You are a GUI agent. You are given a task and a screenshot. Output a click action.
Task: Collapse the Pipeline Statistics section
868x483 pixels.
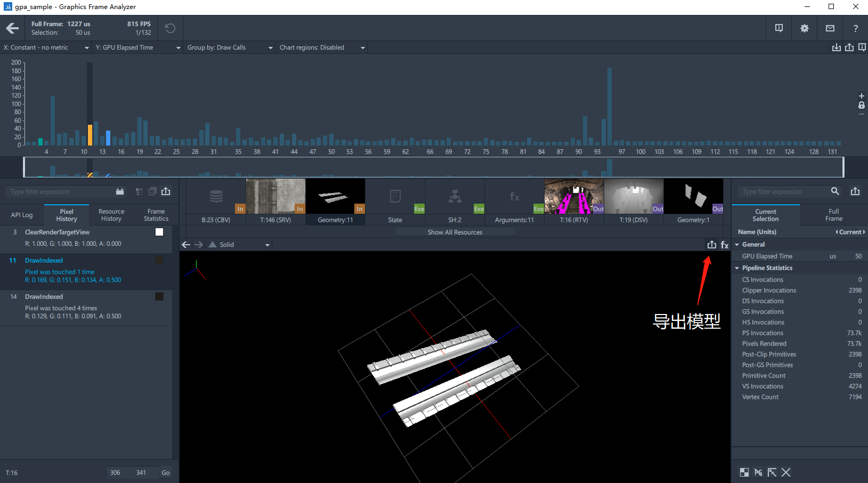(x=737, y=268)
